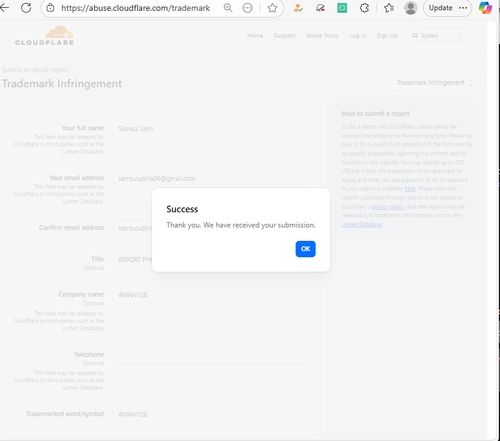This screenshot has width=500, height=441.
Task: Click the OK button in Success dialog
Action: [305, 249]
